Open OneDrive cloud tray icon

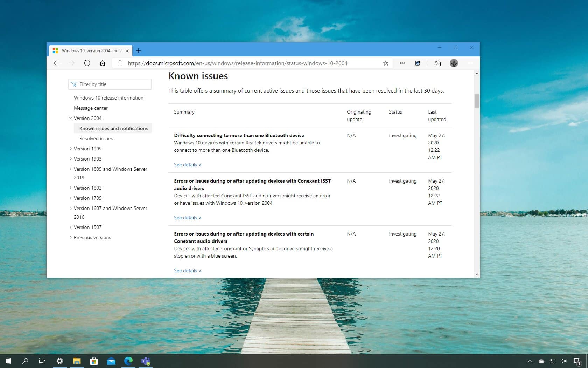(x=541, y=361)
